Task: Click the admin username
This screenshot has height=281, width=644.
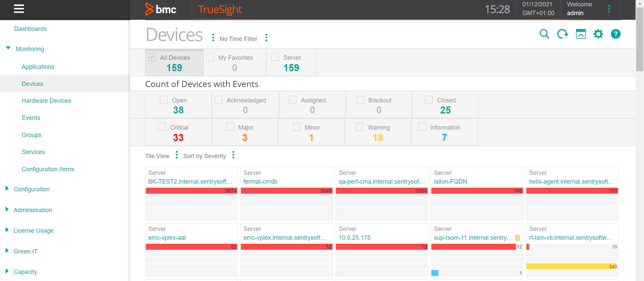Action: (575, 13)
